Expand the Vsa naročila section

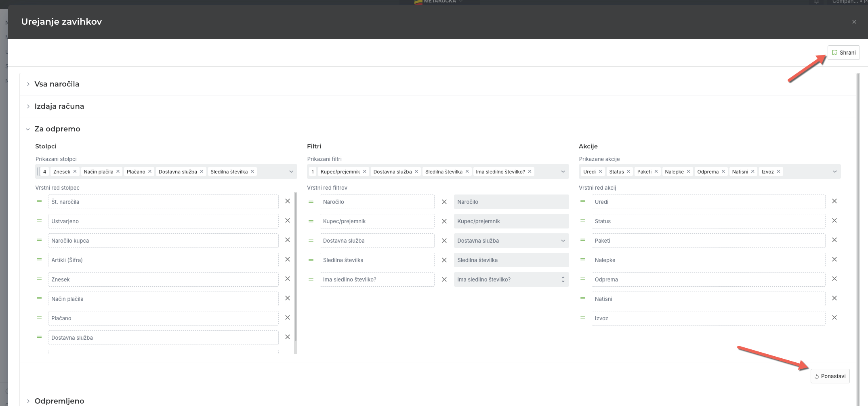[57, 84]
